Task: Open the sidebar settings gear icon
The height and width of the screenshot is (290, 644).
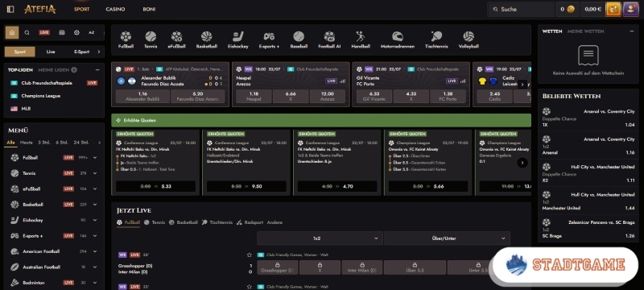Action: 76,32
